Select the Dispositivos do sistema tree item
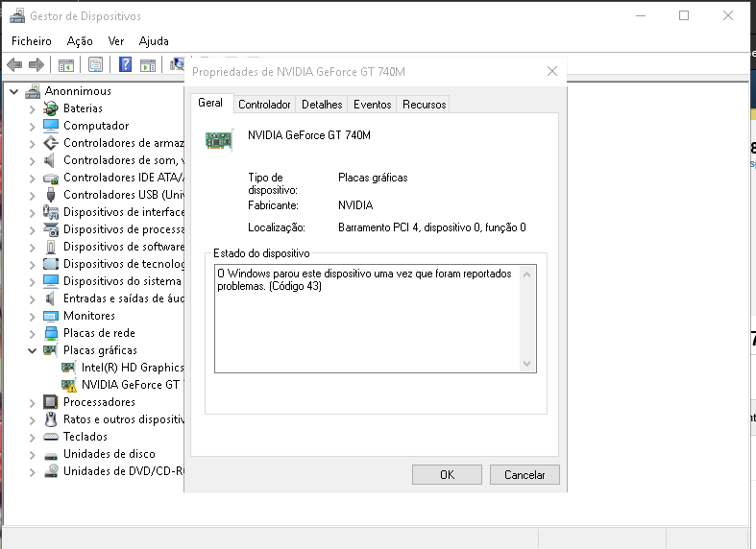The width and height of the screenshot is (756, 549). (x=122, y=281)
